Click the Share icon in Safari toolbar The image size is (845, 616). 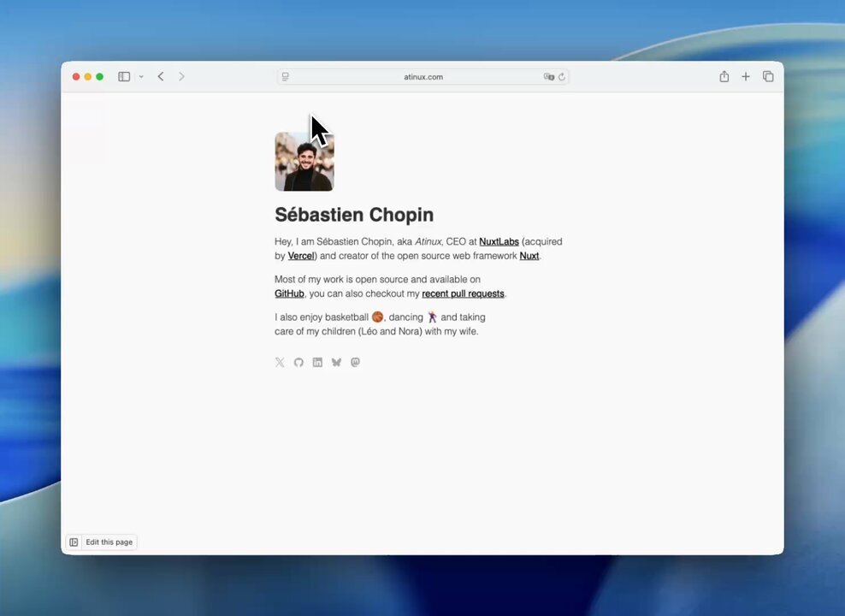pos(724,77)
